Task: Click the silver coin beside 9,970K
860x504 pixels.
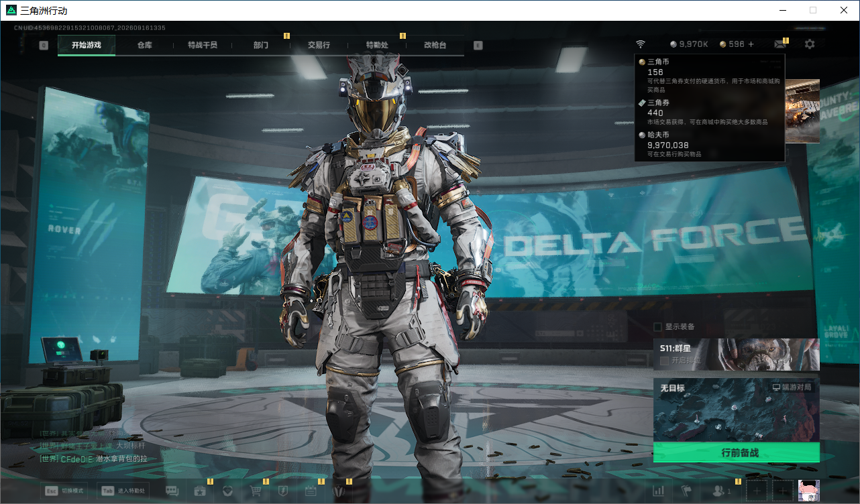Action: point(673,44)
